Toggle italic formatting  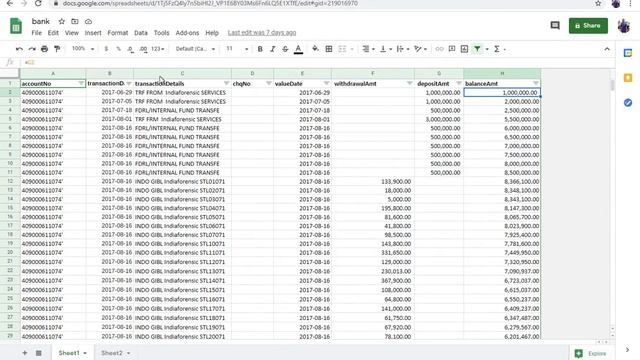click(x=273, y=49)
